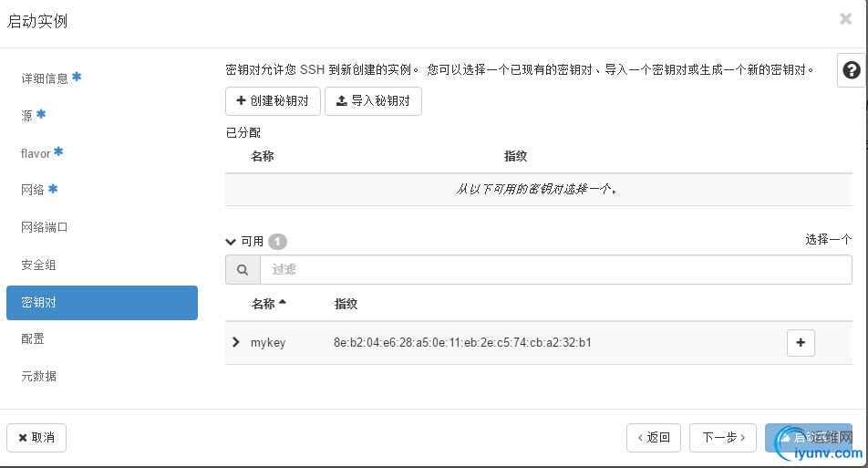Click the 返回 back button

654,438
